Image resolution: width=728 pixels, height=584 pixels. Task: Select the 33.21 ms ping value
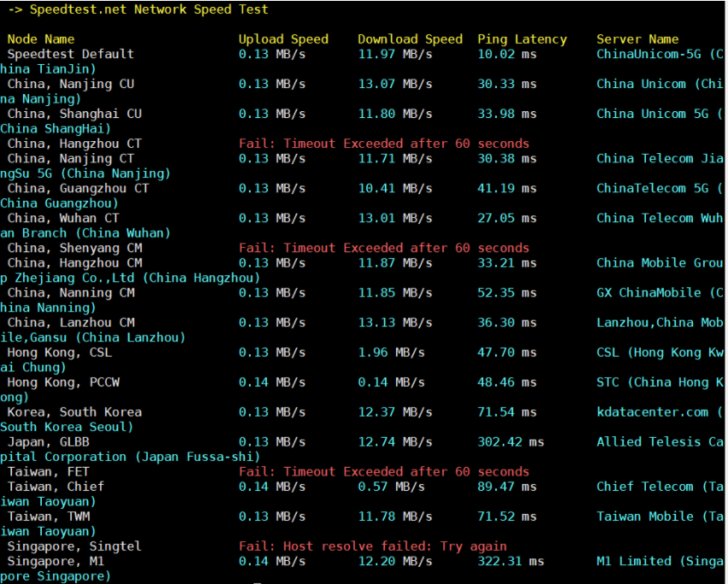click(x=507, y=263)
